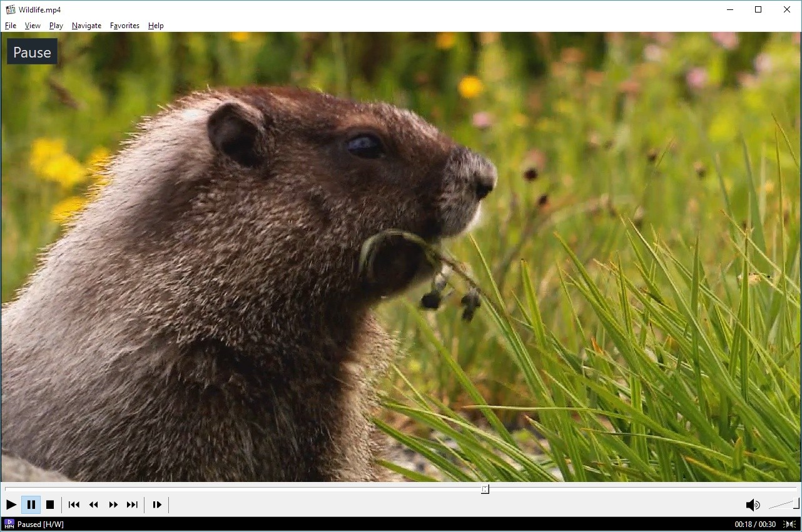Open the Favorites menu
Screen dimensions: 802x532
point(124,26)
